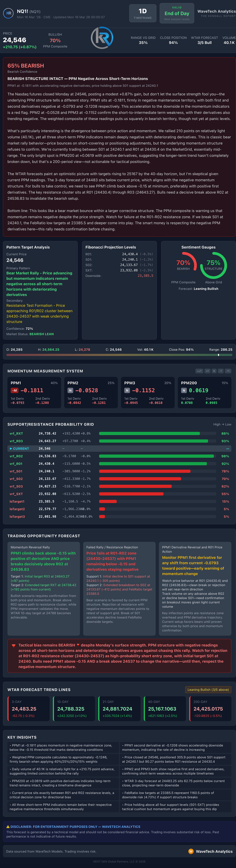Click the red triangle before Tactical bias

pos(13,646)
